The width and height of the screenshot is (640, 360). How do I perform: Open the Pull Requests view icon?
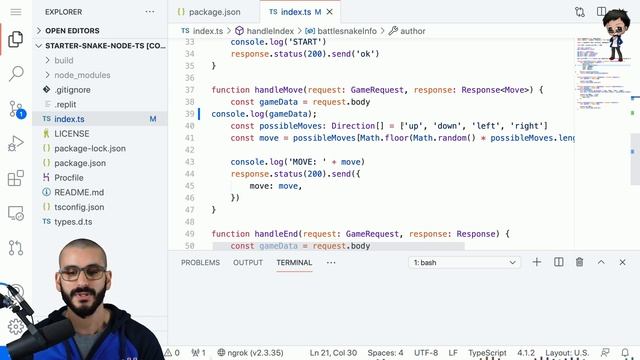pos(16,248)
